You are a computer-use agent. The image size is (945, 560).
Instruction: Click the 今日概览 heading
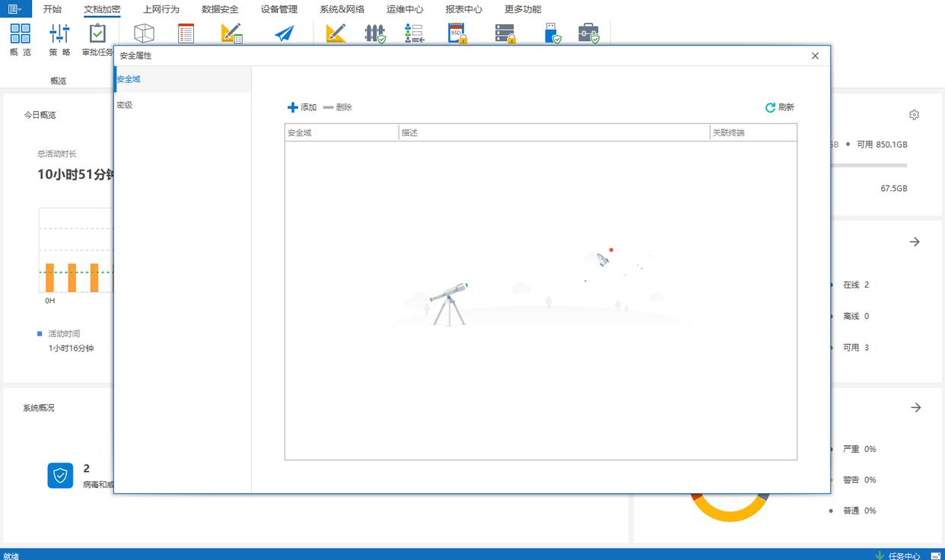[40, 115]
